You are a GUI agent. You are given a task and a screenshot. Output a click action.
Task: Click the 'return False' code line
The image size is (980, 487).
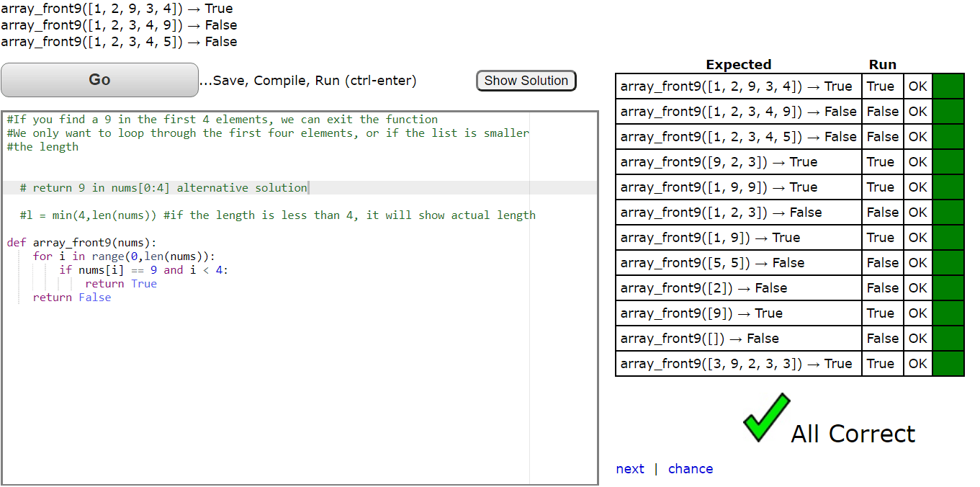[x=72, y=298]
